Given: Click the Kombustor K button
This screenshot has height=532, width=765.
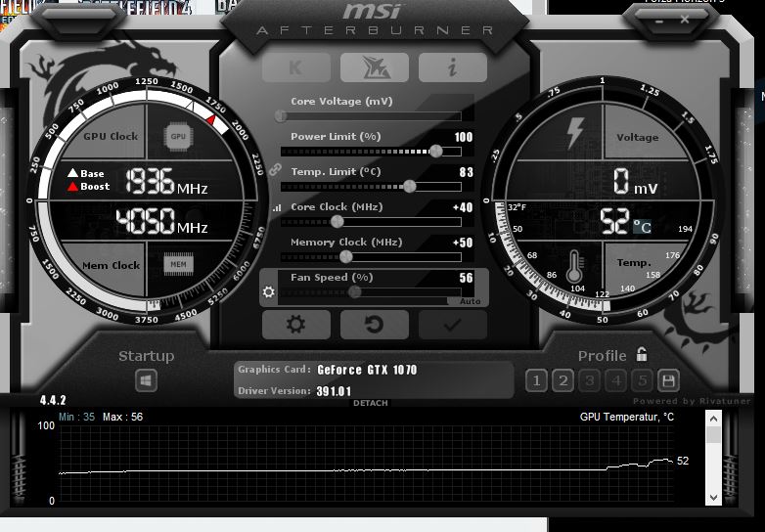Looking at the screenshot, I should 296,67.
